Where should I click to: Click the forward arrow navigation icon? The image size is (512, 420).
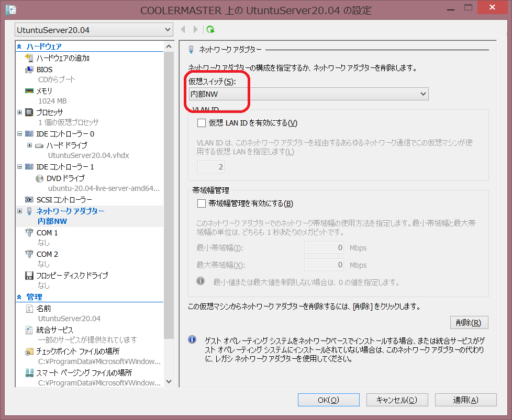point(196,30)
